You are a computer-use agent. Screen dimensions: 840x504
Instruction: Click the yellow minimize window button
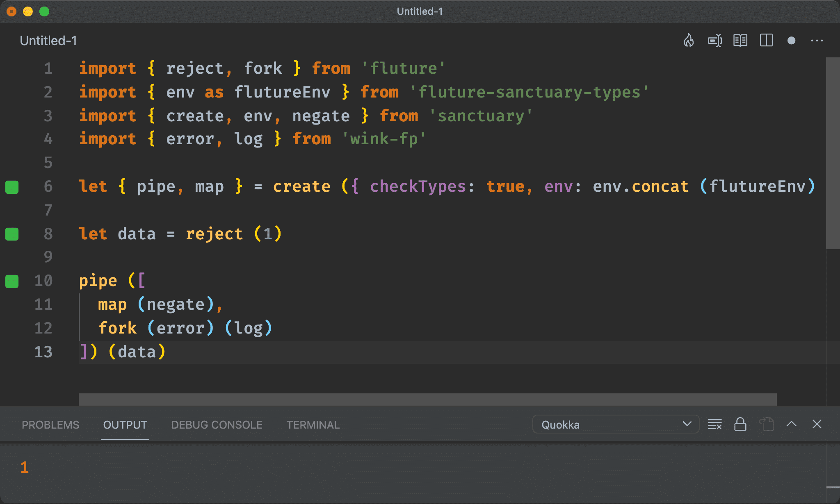[28, 11]
